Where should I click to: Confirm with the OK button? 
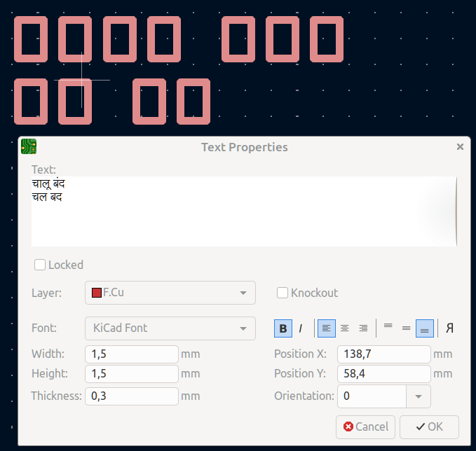pos(429,426)
